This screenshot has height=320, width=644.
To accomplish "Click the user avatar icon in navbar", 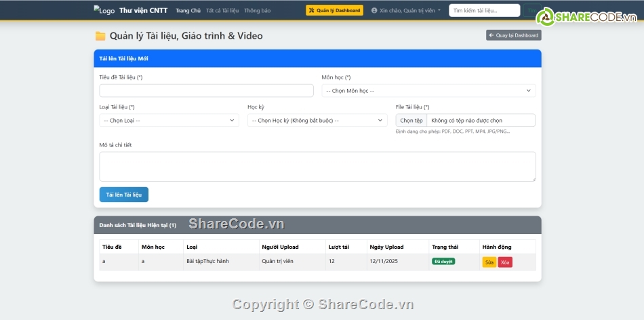I will coord(374,11).
